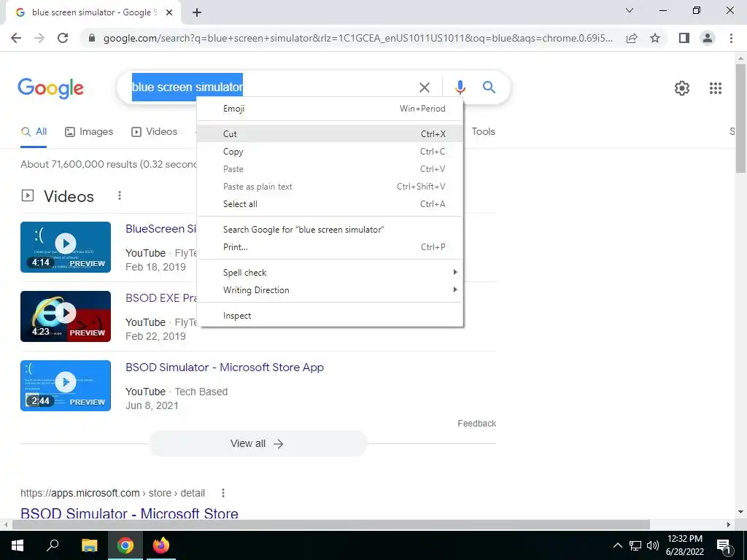Click the padlock site info icon
Viewport: 747px width, 560px height.
point(92,38)
